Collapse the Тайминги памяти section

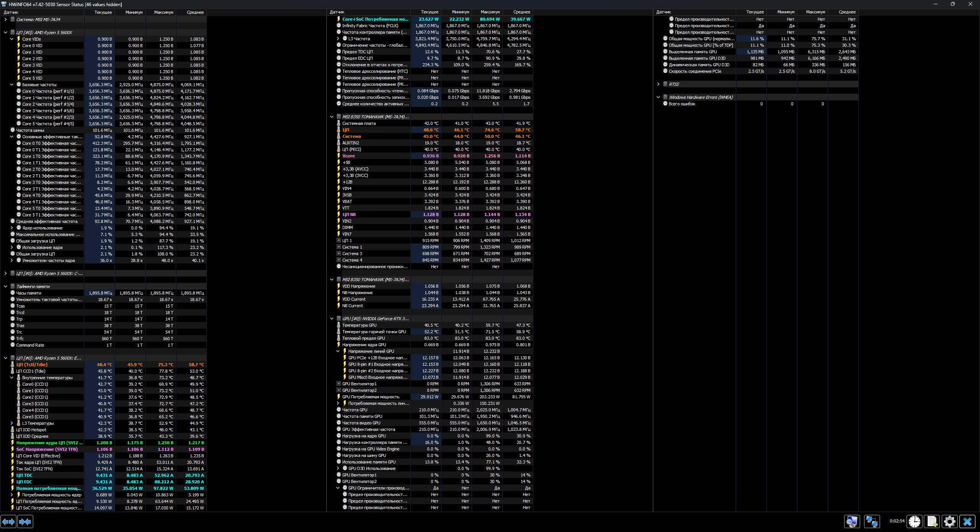point(5,286)
